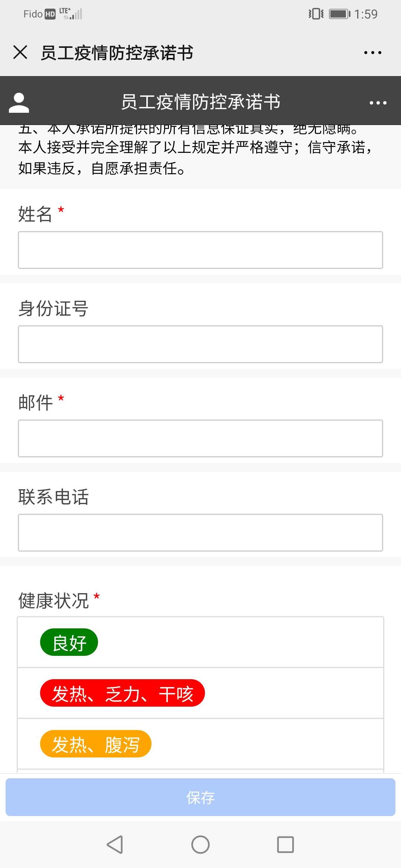Select the orange 发热、腹泻 option
The image size is (401, 868).
pyautogui.click(x=96, y=744)
